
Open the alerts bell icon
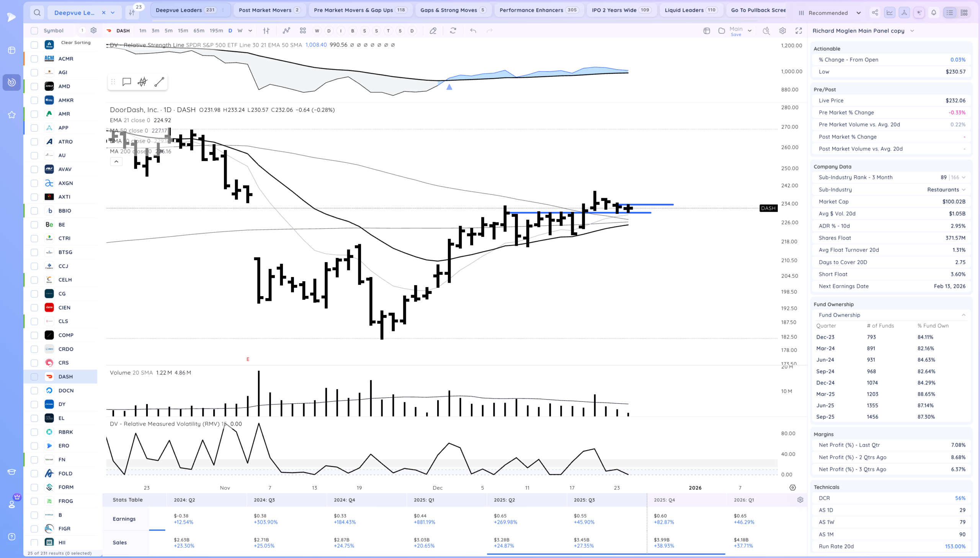pos(934,13)
